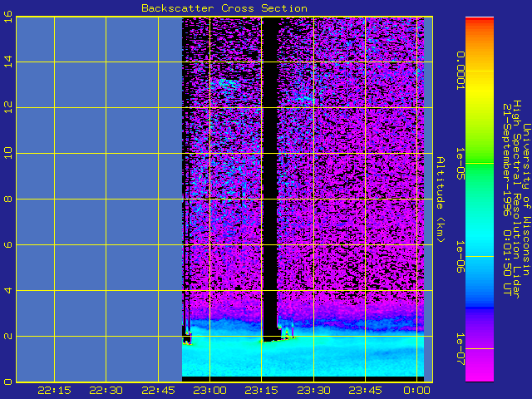Pick the green band of the color bar

click(x=480, y=163)
